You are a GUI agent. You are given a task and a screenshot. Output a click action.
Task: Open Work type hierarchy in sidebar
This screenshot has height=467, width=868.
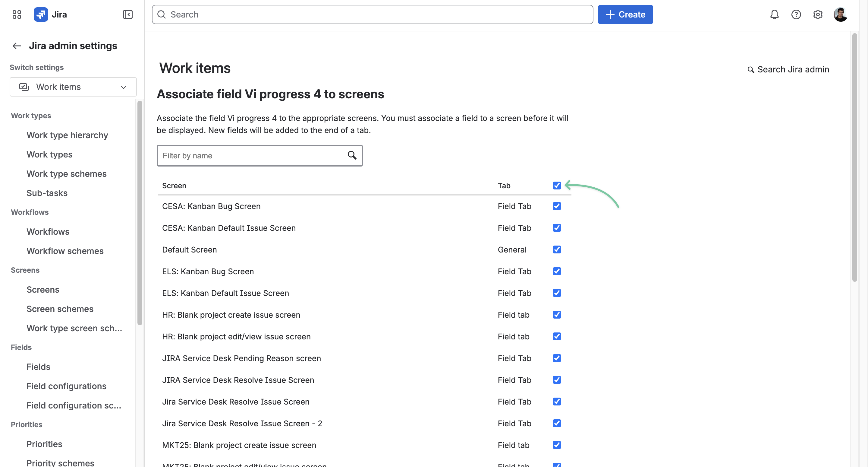[x=68, y=135]
